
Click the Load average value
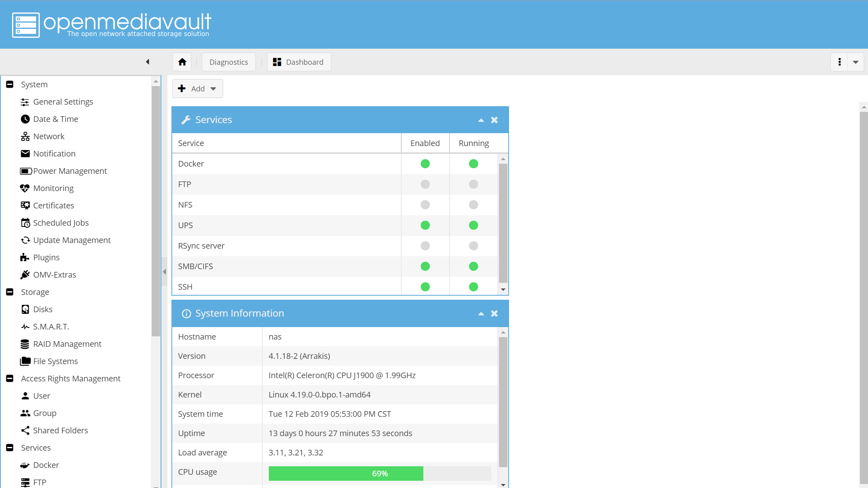pos(296,453)
